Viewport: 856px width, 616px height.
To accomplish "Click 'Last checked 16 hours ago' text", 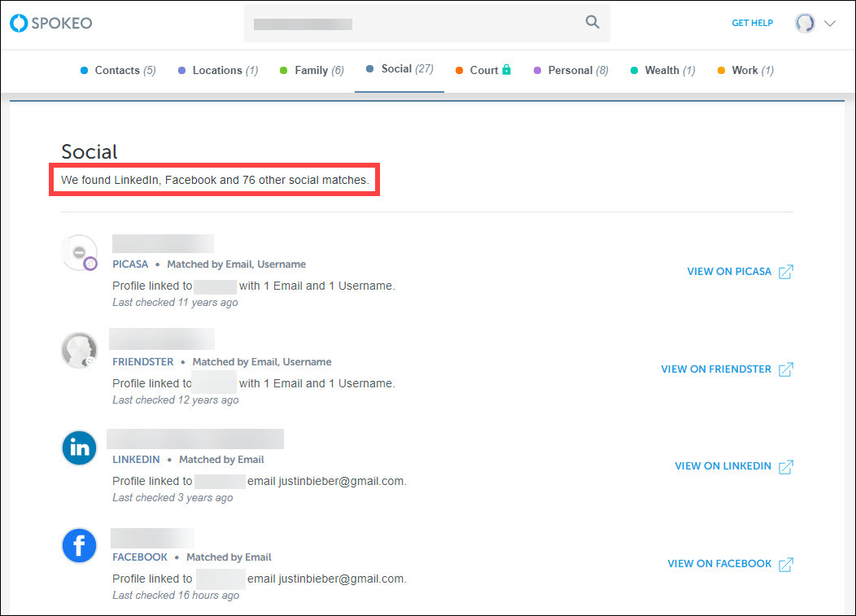I will coord(176,595).
